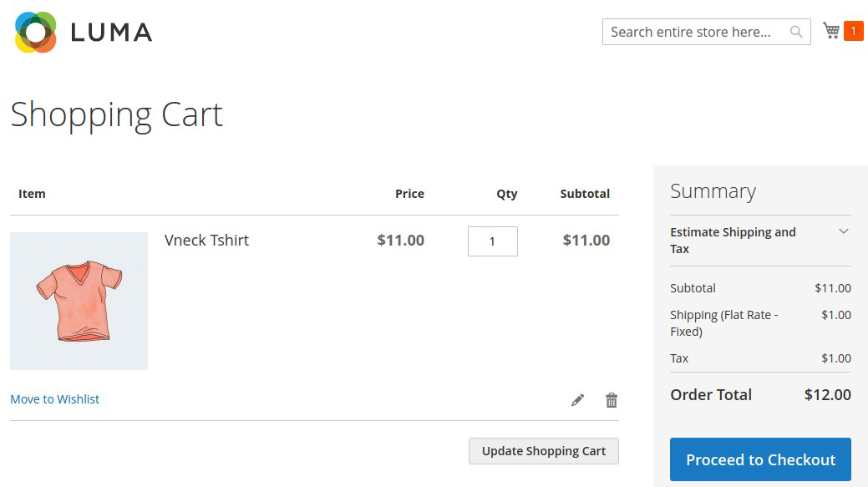Remove Vneck Tshirt using the trash icon
Screen dimensions: 868x487
612,400
